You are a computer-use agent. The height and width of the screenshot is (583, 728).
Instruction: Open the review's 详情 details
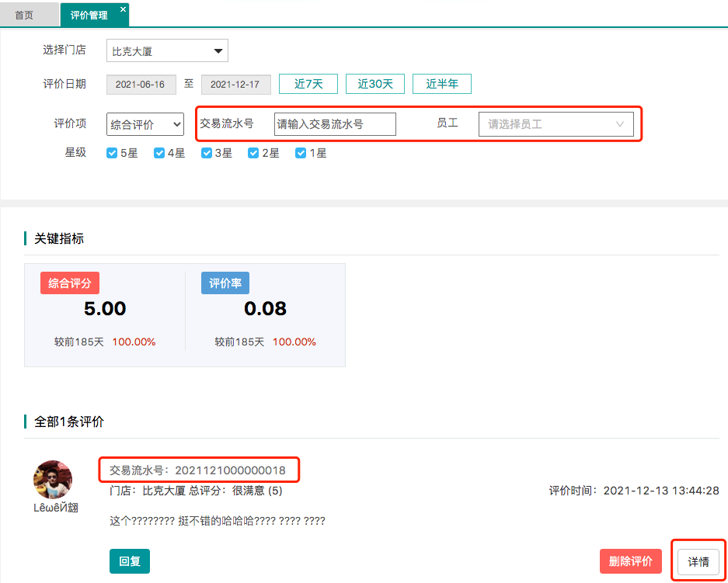point(698,561)
